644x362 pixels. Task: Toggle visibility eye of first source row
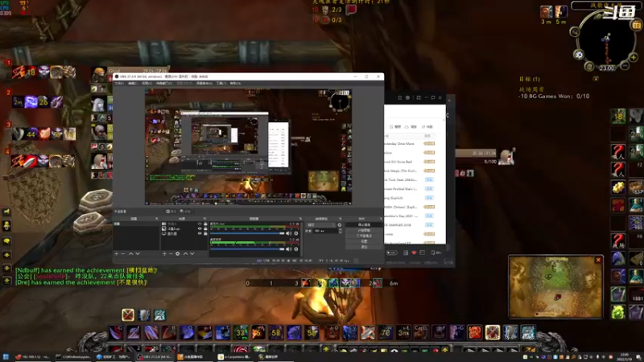click(x=200, y=224)
